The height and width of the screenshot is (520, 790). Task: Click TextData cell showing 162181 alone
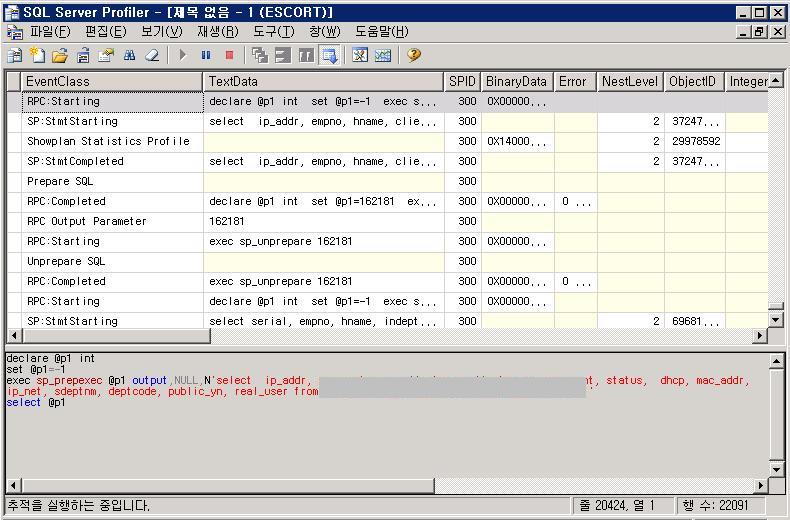click(x=324, y=221)
